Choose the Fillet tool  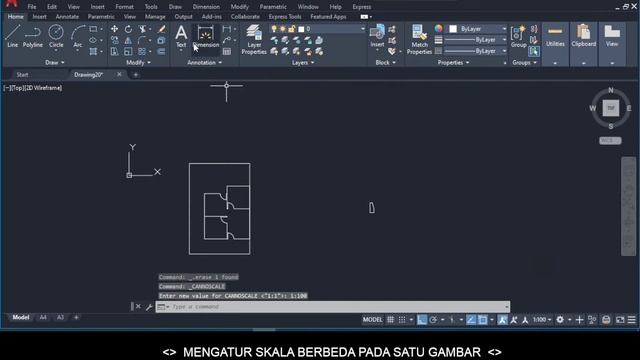pyautogui.click(x=142, y=40)
